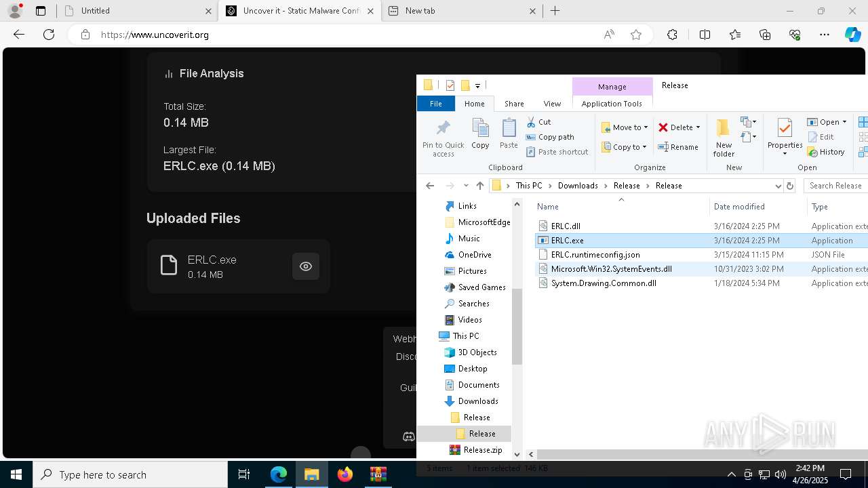Select Release.zip in navigation pane
Image resolution: width=868 pixels, height=488 pixels.
point(482,450)
